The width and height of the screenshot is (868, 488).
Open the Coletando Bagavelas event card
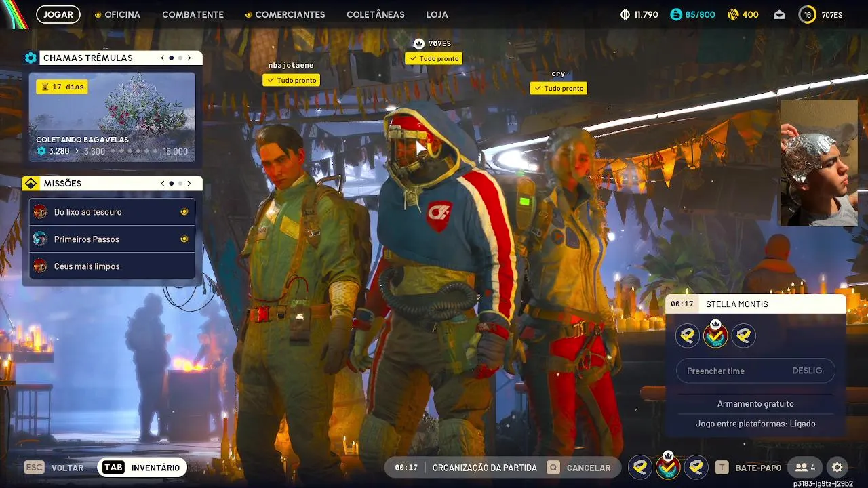112,117
